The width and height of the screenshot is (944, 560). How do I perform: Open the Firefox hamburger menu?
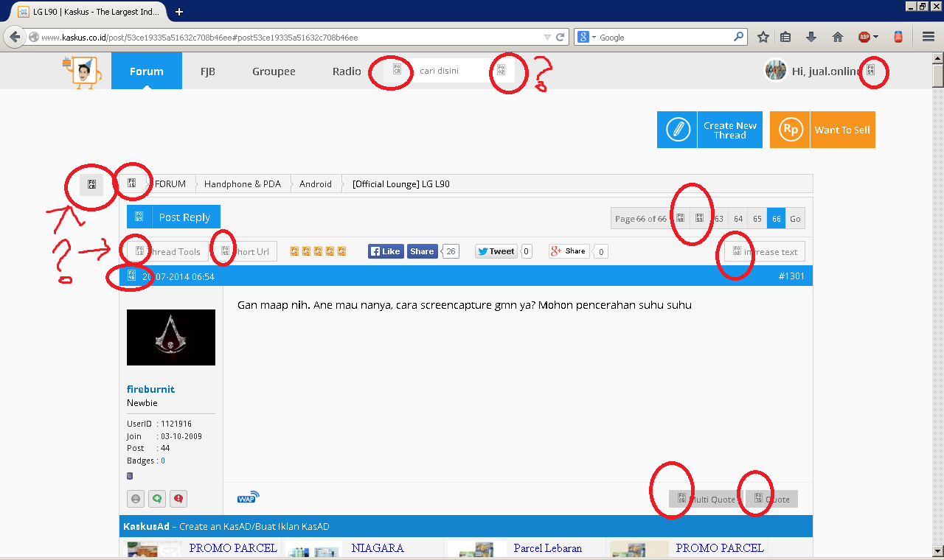pyautogui.click(x=929, y=37)
